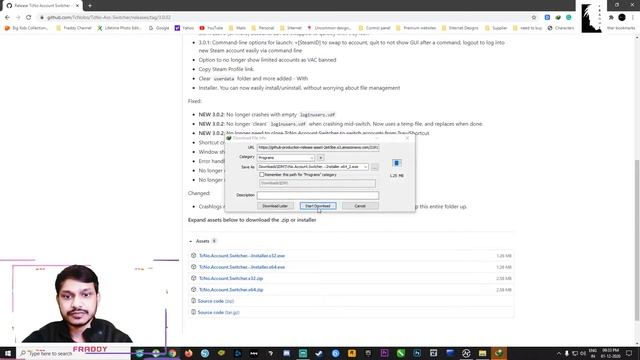Open the Extensions puzzle icon
The image size is (640, 360).
[611, 18]
